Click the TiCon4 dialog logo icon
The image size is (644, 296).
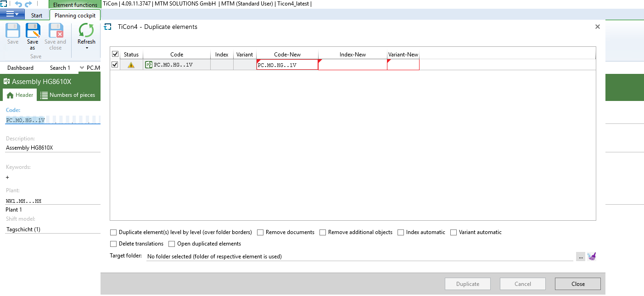108,27
